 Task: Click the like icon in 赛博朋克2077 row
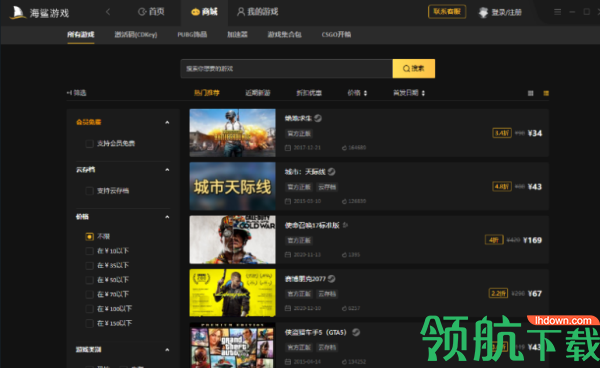pos(344,308)
